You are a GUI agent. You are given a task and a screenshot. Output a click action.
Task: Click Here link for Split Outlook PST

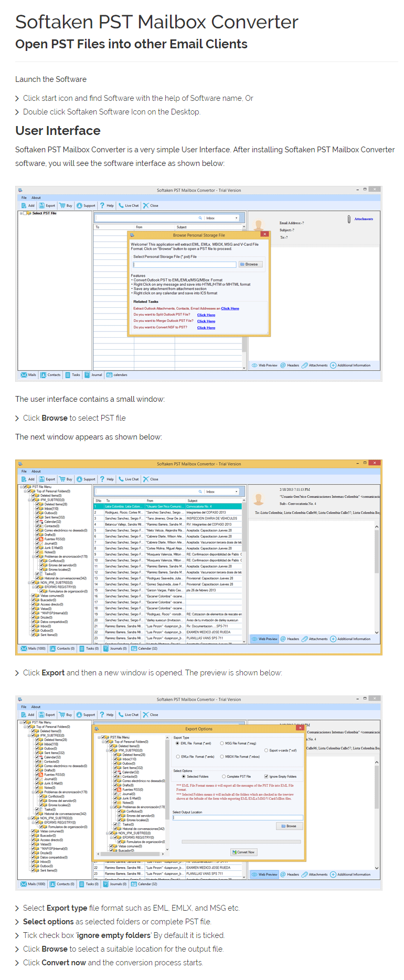coord(206,315)
